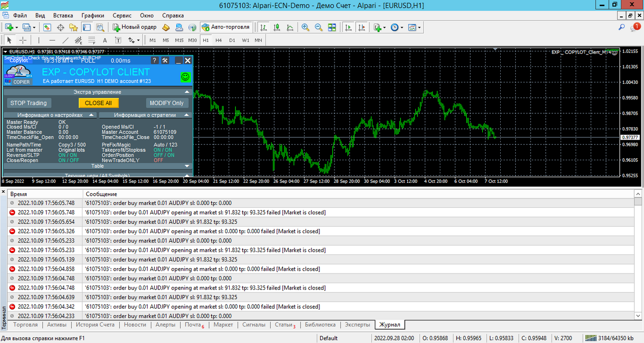Switch timeframe to M5

pos(166,40)
